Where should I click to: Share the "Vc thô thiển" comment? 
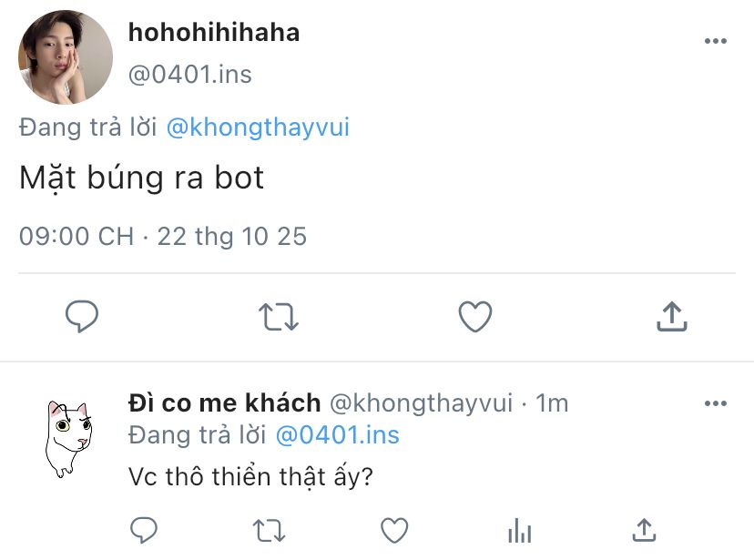644,529
